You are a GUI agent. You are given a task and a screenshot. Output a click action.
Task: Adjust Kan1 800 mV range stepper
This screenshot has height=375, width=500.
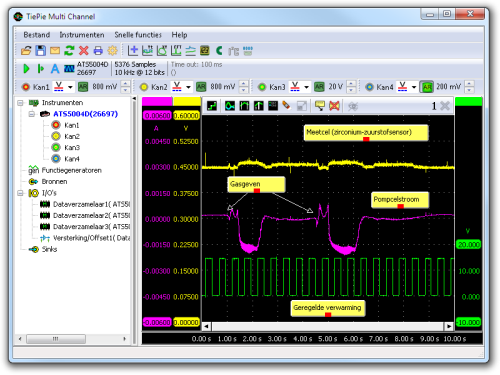(x=125, y=87)
